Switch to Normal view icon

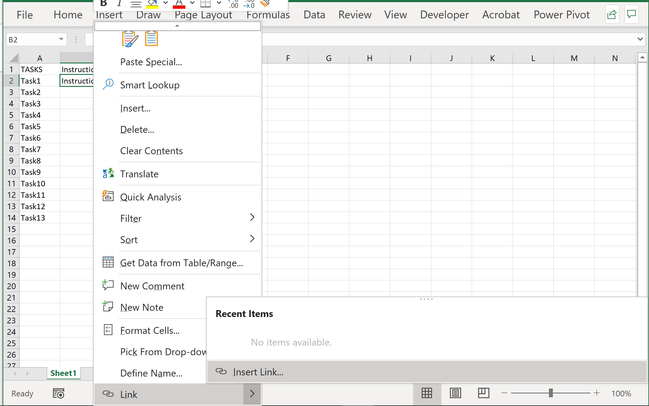pos(427,393)
